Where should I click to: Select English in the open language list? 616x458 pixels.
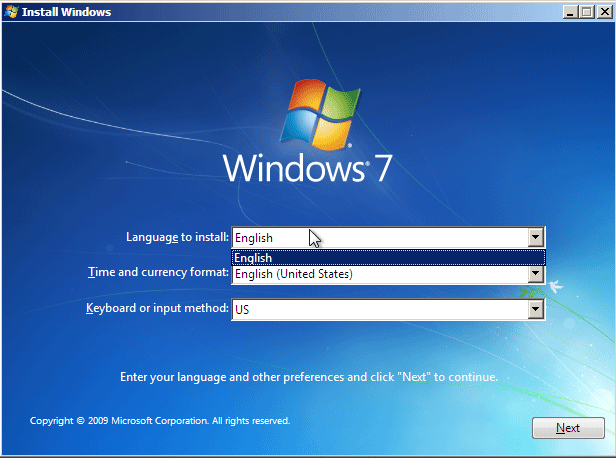click(388, 258)
